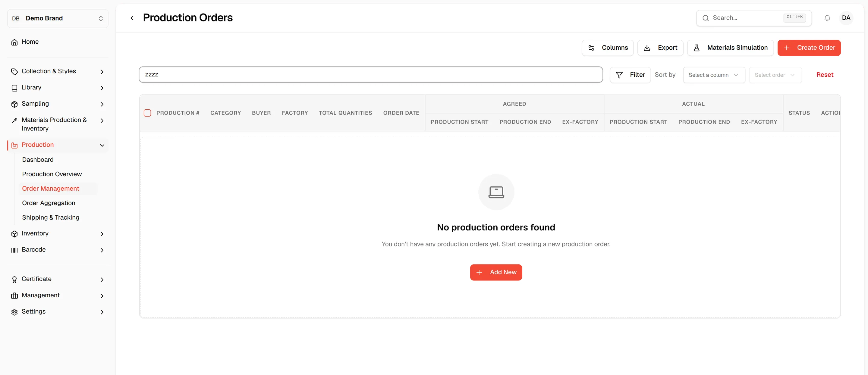The image size is (868, 375).
Task: Open the Select a column dropdown
Action: [714, 75]
